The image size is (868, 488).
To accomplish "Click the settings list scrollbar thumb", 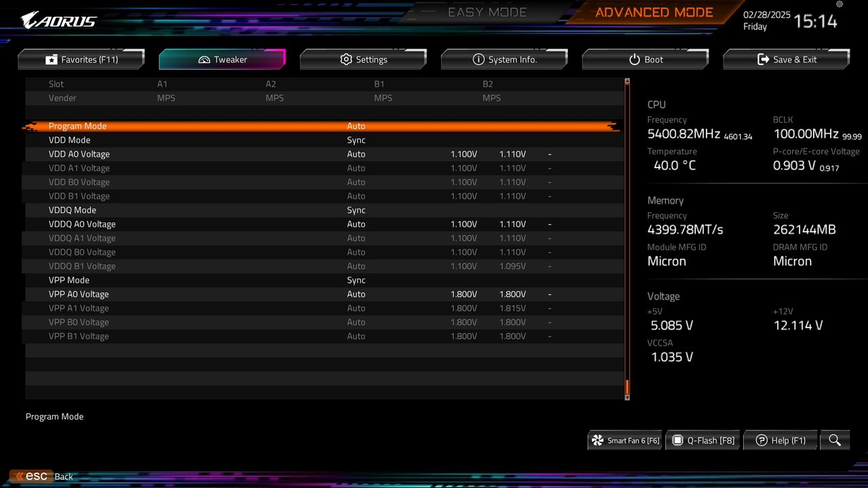I will click(x=627, y=387).
